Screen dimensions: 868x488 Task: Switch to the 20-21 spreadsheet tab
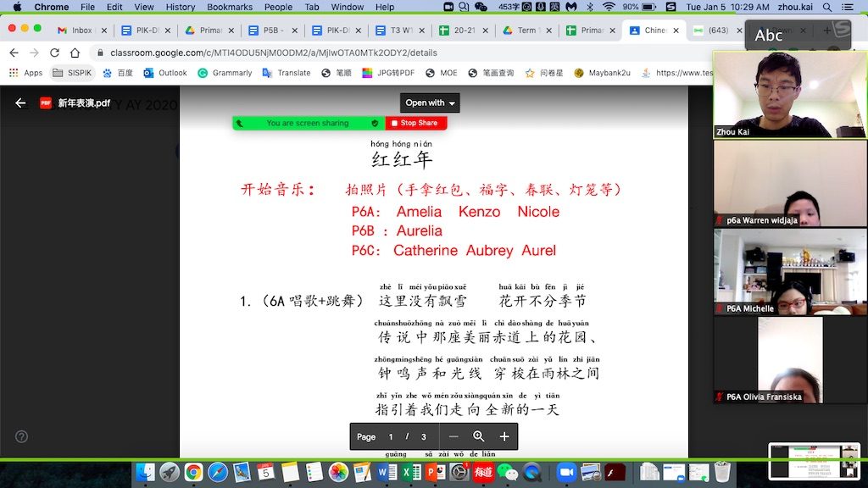click(459, 30)
